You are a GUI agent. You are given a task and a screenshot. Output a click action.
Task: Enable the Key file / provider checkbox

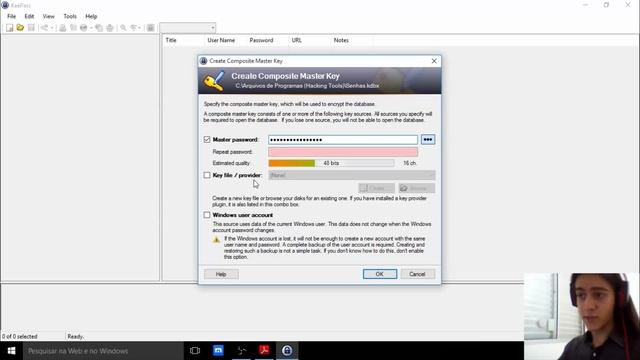click(x=207, y=175)
